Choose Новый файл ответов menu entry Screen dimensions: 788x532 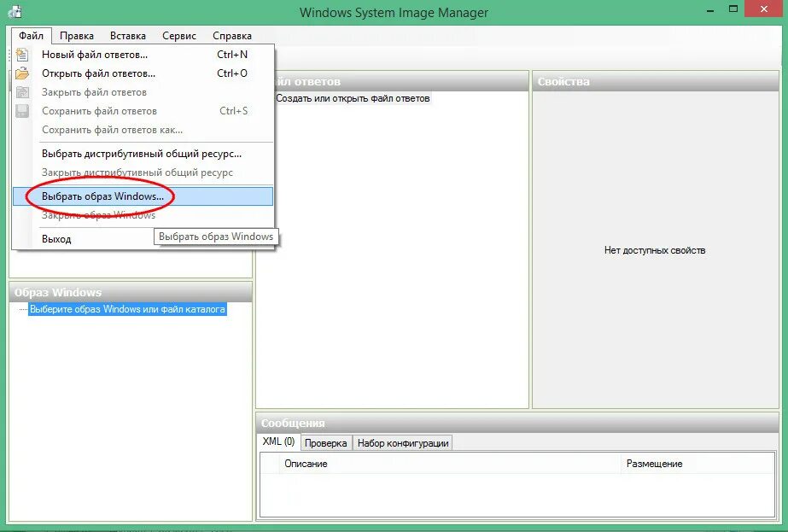[x=143, y=55]
